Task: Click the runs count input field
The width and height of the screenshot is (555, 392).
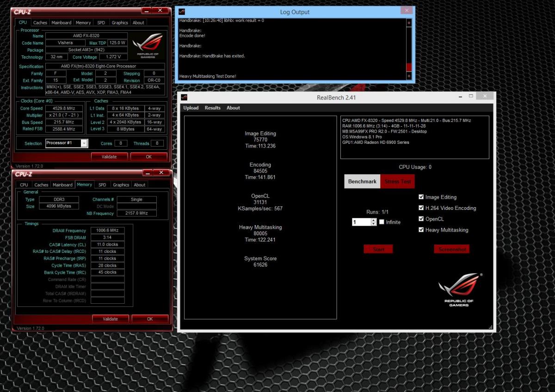Action: (361, 222)
